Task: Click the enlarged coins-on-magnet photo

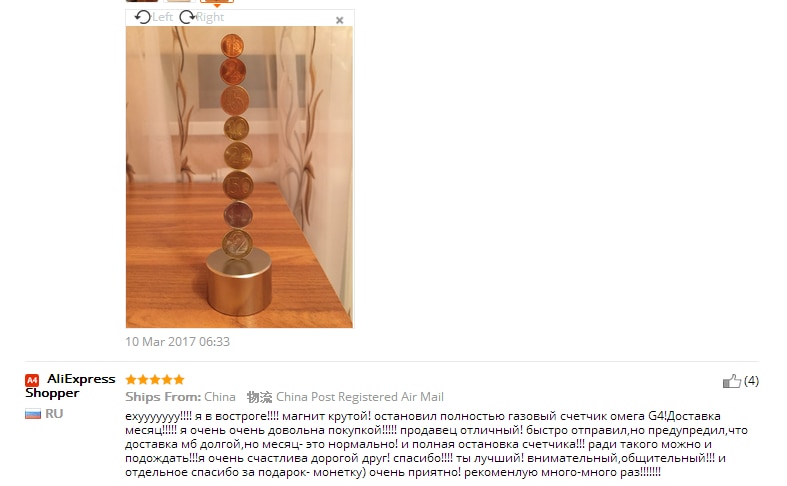Action: click(239, 177)
